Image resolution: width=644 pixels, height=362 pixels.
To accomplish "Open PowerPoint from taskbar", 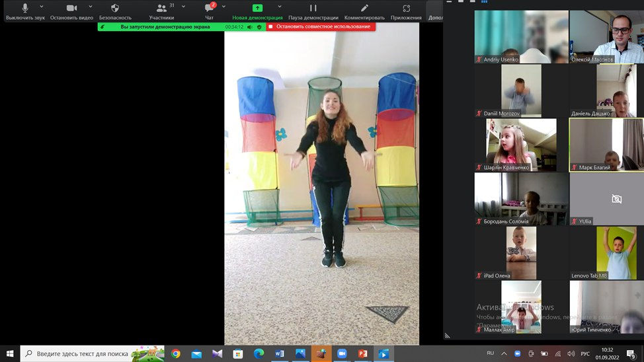I will tap(362, 353).
